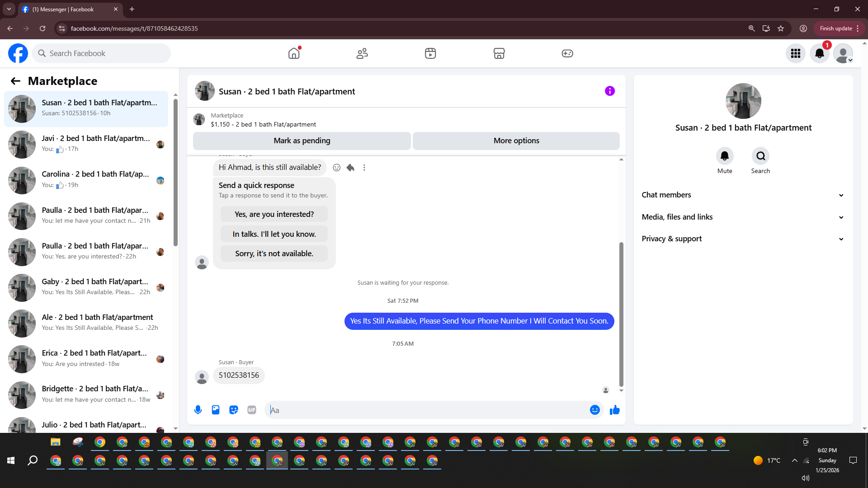868x488 pixels.
Task: Open the Friends icon in top navigation
Action: 362,53
